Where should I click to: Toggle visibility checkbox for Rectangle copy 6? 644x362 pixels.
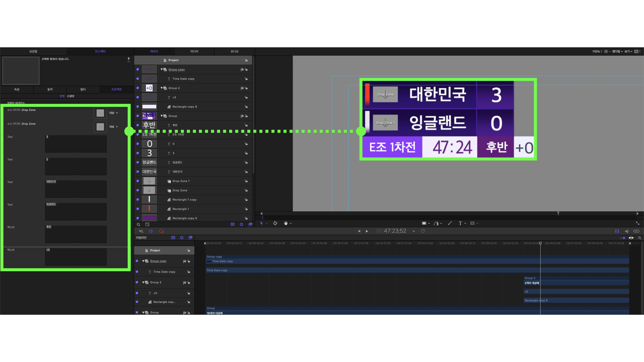[138, 107]
